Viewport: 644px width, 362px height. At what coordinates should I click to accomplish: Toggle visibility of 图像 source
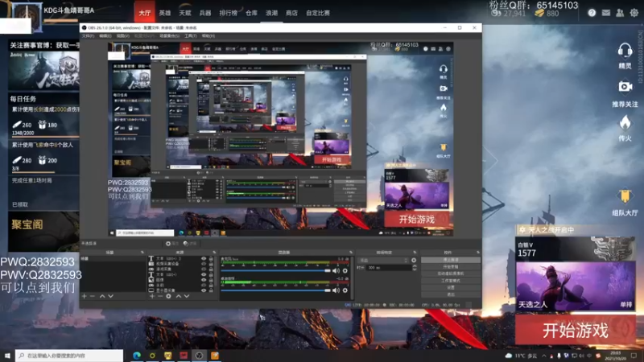pos(204,279)
